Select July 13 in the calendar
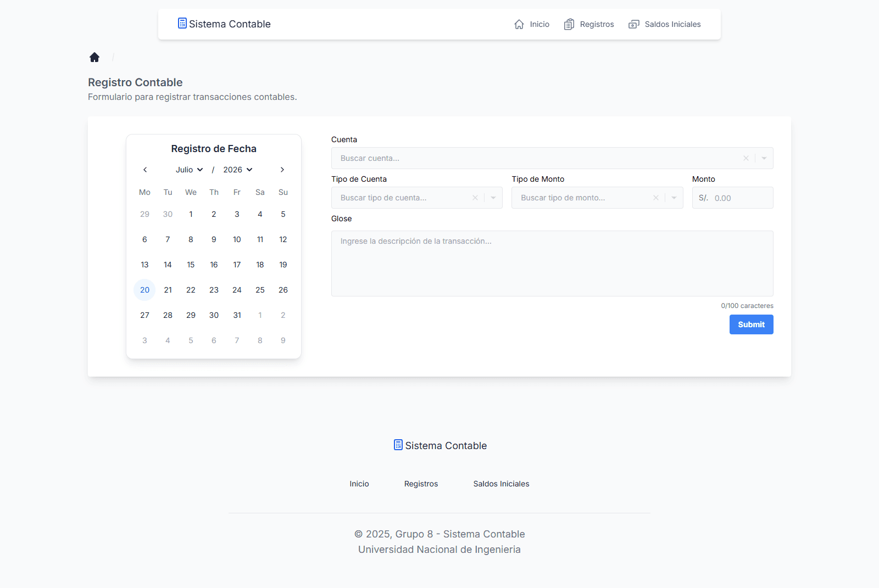Image resolution: width=879 pixels, height=588 pixels. tap(144, 265)
